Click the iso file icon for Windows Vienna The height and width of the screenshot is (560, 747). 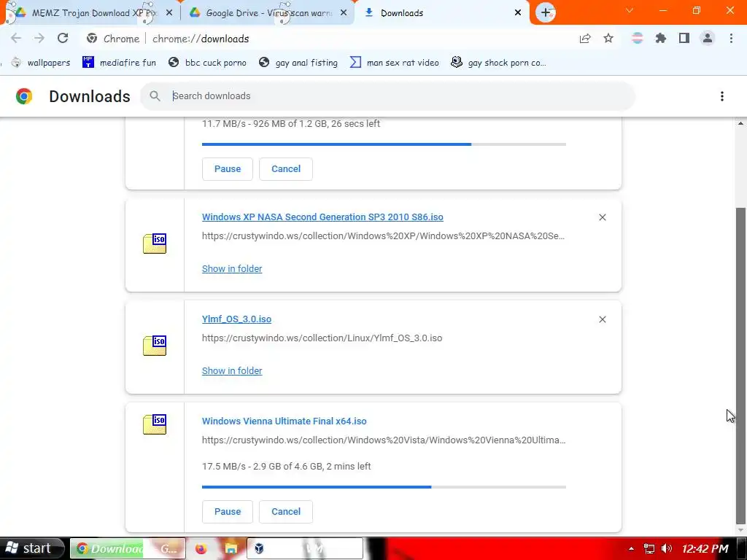(155, 424)
